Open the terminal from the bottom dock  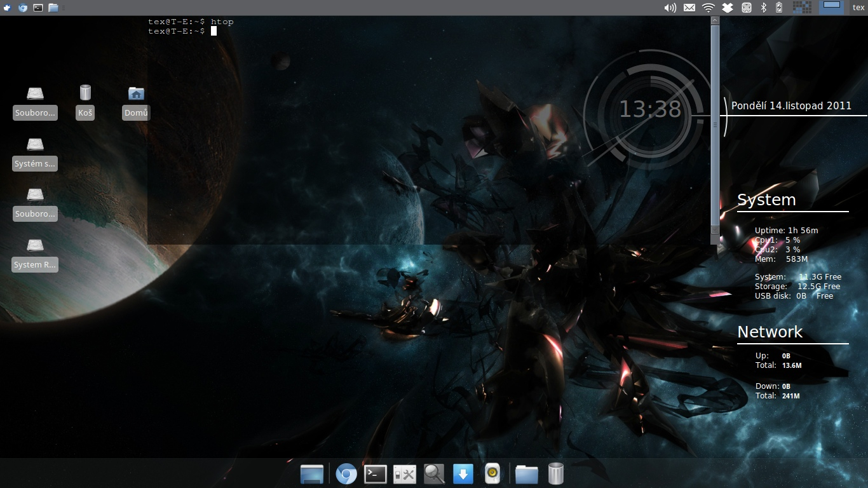[376, 474]
